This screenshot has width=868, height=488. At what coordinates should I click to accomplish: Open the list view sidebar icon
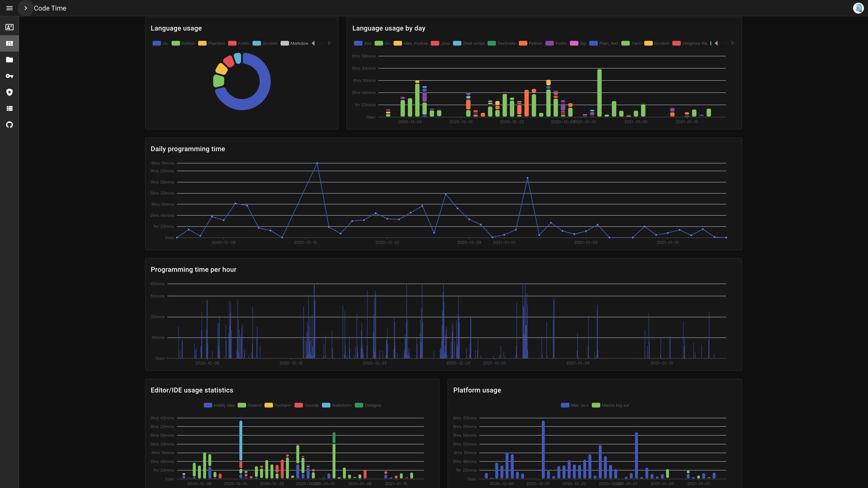pyautogui.click(x=9, y=108)
